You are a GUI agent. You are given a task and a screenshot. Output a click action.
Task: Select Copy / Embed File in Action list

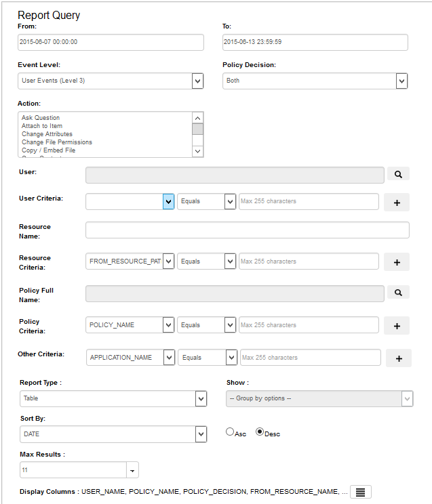click(x=48, y=150)
